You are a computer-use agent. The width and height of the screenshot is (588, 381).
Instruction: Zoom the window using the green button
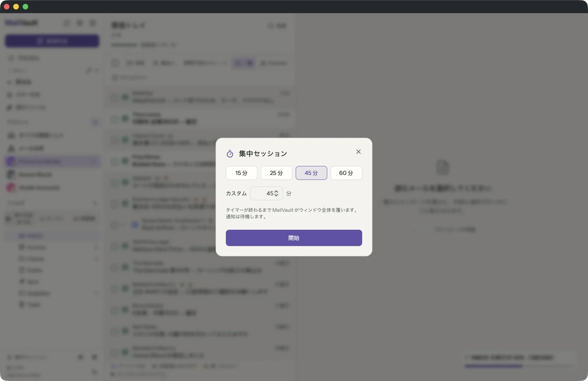point(25,7)
